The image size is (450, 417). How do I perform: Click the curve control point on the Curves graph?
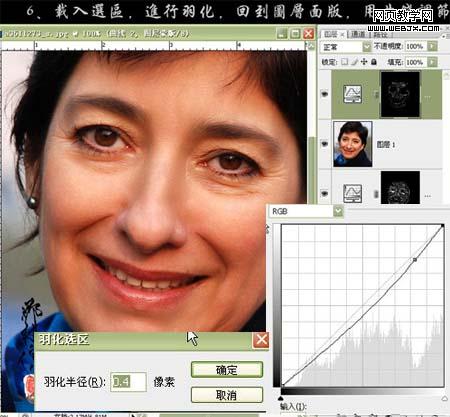pyautogui.click(x=415, y=259)
